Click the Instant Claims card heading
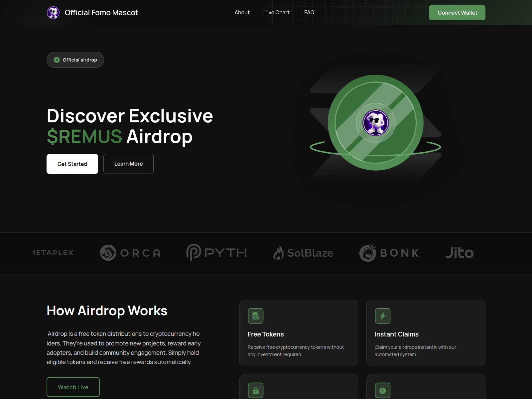The width and height of the screenshot is (532, 399). pos(397,334)
